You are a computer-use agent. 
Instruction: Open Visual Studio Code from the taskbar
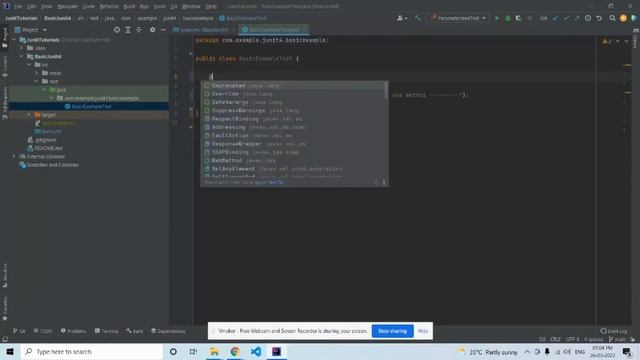[256, 351]
